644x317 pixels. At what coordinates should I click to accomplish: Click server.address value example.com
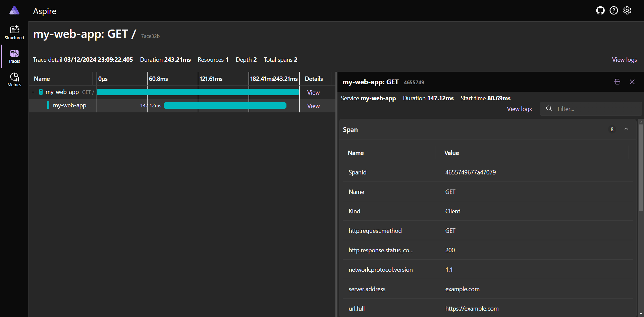click(x=462, y=289)
